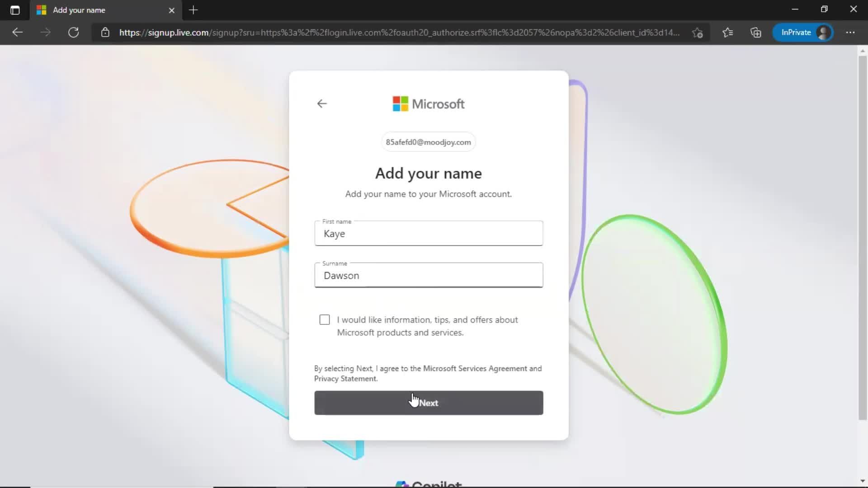868x488 pixels.
Task: Click the scrollbar up arrow
Action: point(863,51)
